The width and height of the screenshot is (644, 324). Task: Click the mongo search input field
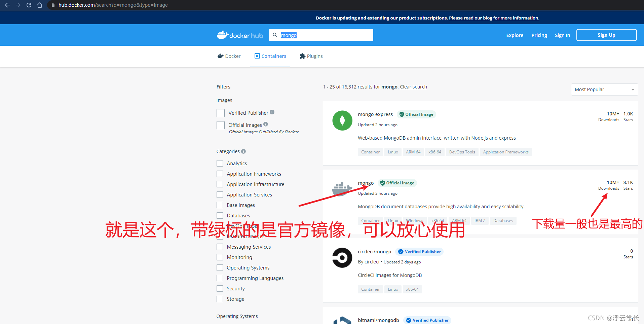(x=321, y=35)
